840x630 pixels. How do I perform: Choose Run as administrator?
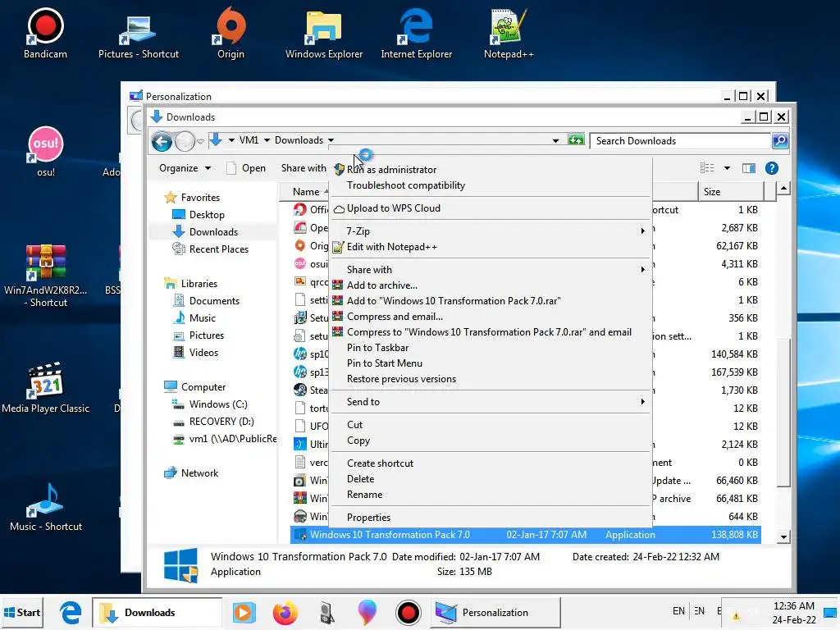click(x=491, y=169)
